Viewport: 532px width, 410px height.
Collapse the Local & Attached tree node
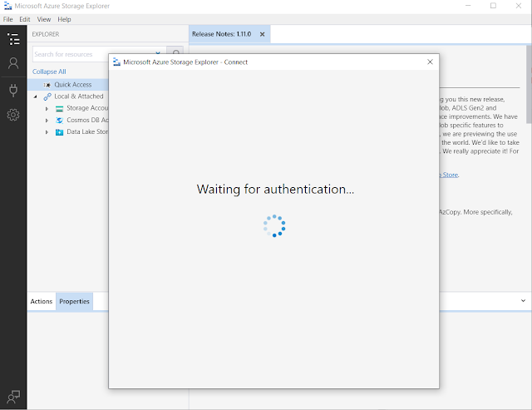coord(35,96)
